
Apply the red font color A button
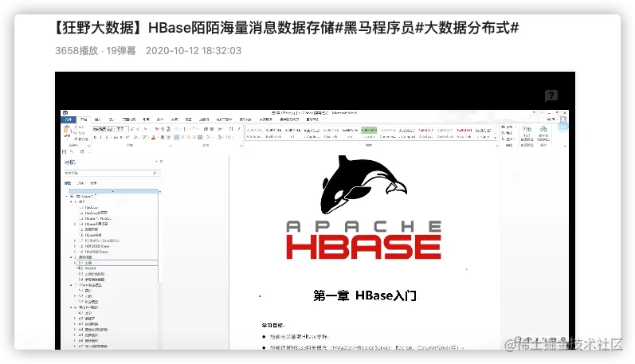pos(154,138)
